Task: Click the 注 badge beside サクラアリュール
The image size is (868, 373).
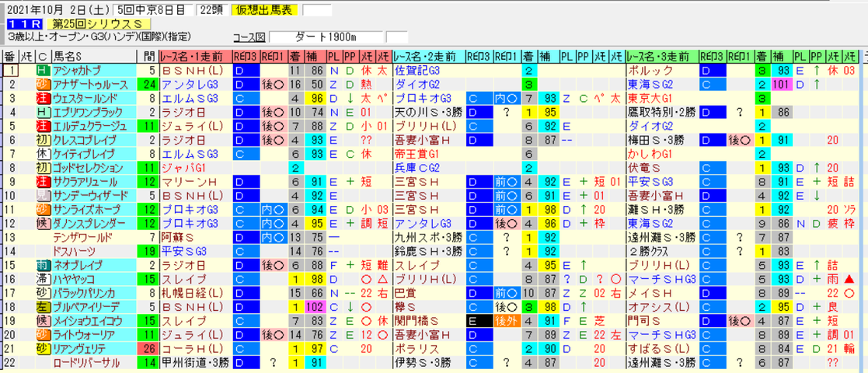Action: [42, 181]
